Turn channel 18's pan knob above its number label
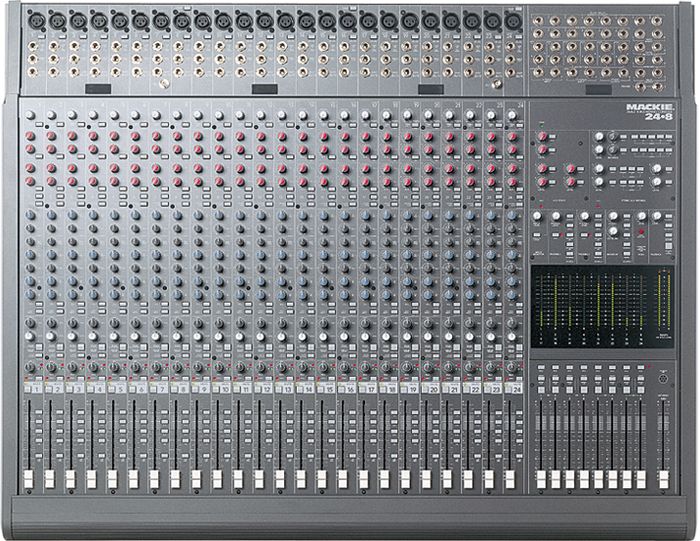This screenshot has width=700, height=541. [x=386, y=368]
